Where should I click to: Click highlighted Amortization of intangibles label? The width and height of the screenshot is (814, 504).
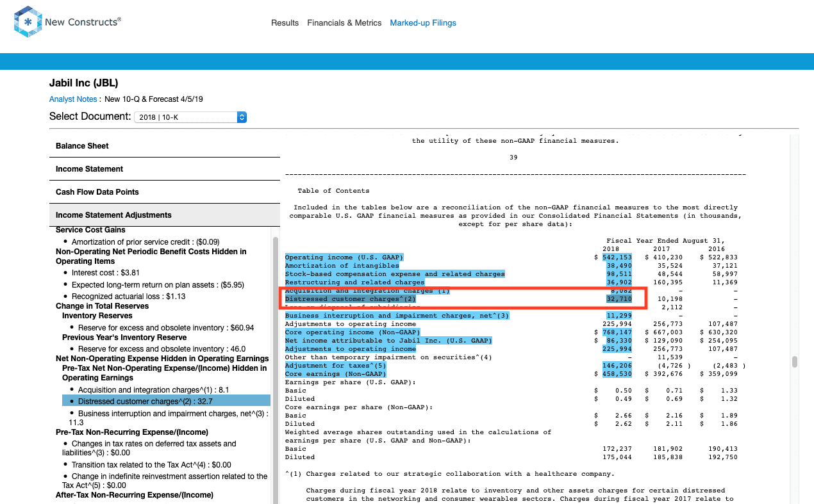342,266
